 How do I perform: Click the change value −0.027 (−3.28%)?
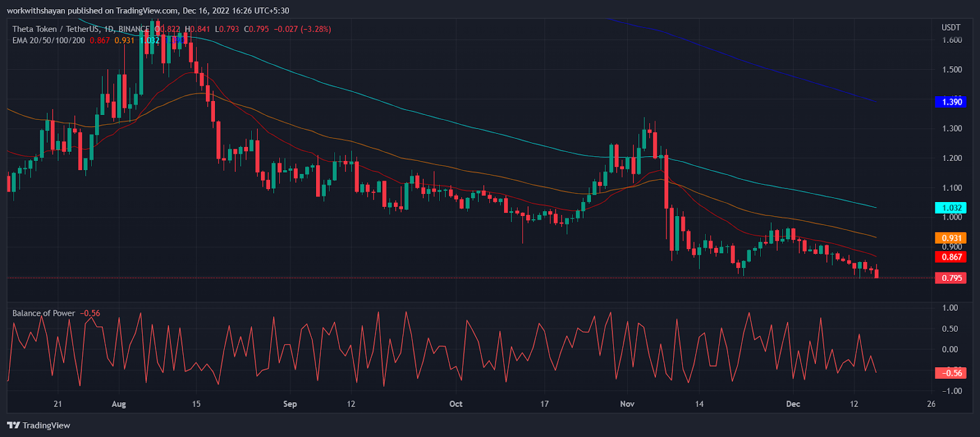(303, 29)
